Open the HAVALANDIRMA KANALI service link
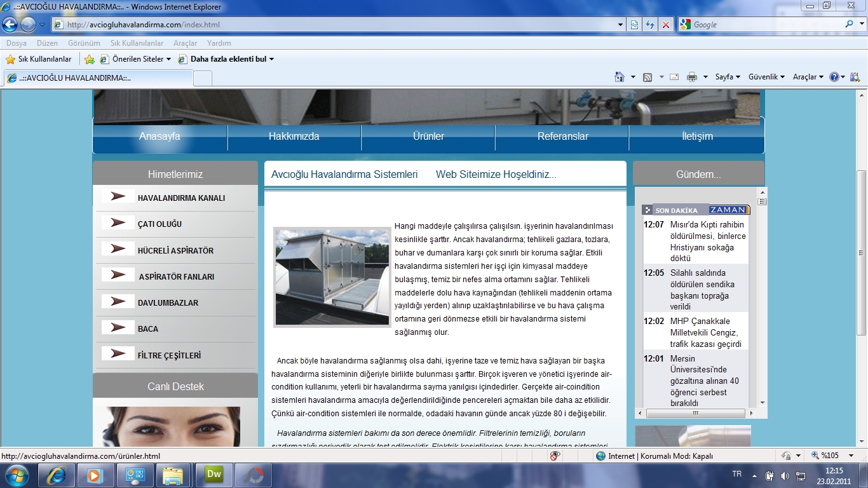The width and height of the screenshot is (868, 488). tap(181, 198)
